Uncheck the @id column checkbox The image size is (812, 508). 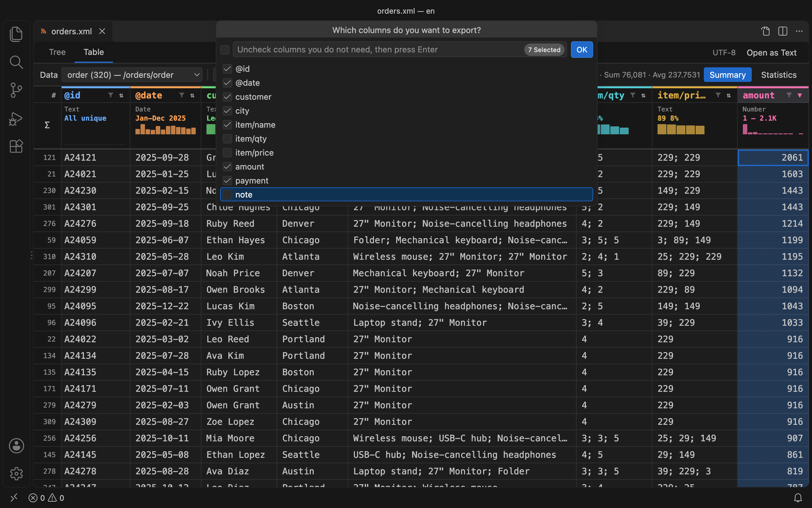227,69
